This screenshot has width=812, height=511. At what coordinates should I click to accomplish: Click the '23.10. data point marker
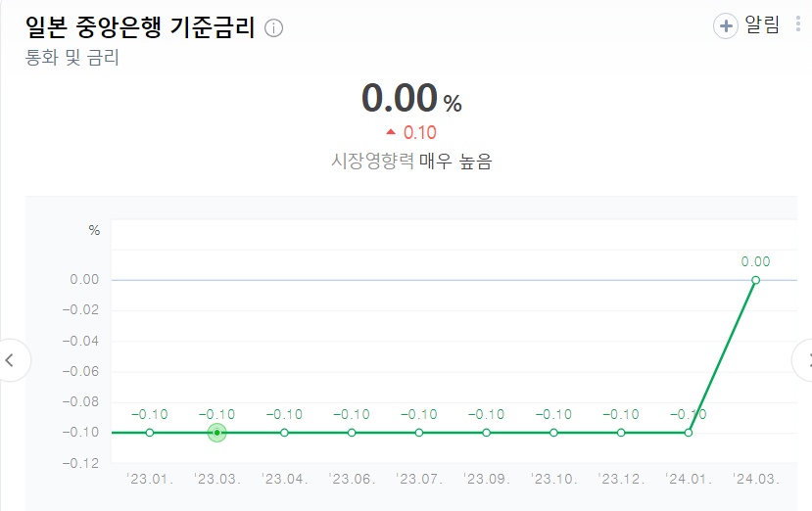553,432
